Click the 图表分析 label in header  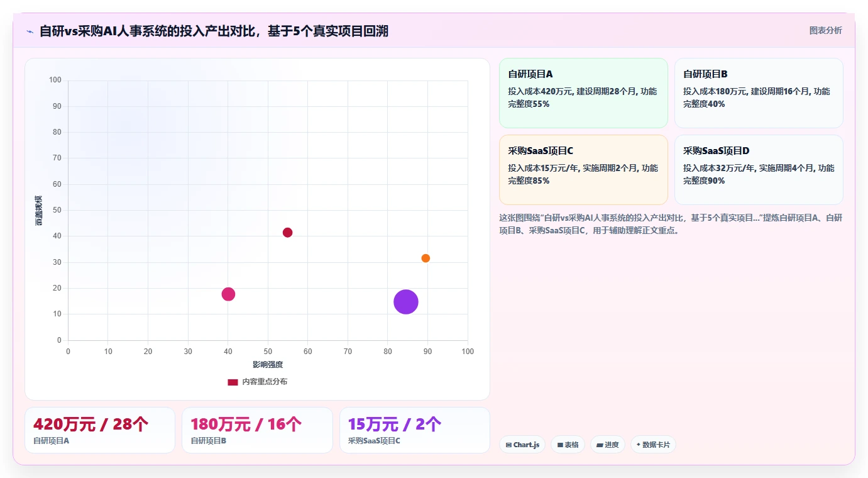tap(825, 30)
